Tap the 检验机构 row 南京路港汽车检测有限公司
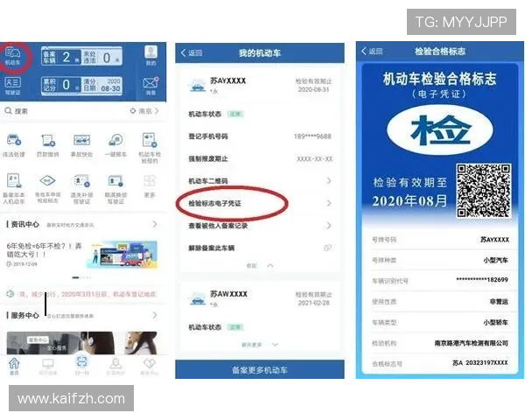The image size is (525, 420). click(x=440, y=343)
